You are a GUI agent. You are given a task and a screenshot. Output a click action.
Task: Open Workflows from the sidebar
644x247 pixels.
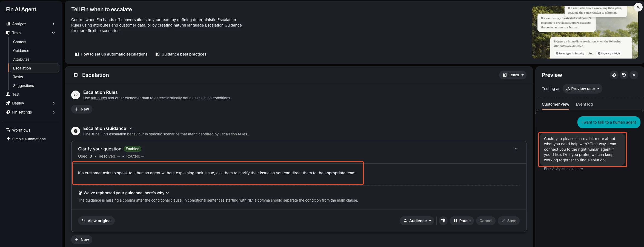[x=21, y=130]
